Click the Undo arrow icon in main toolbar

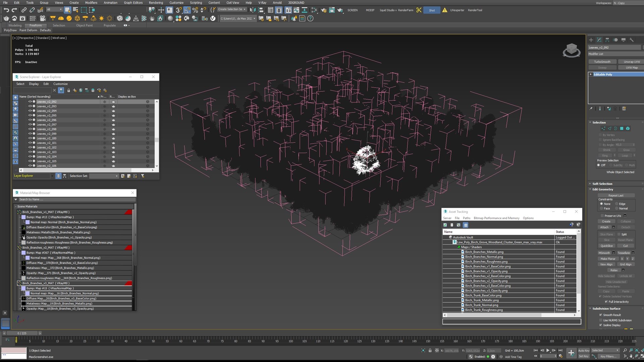(x=6, y=10)
